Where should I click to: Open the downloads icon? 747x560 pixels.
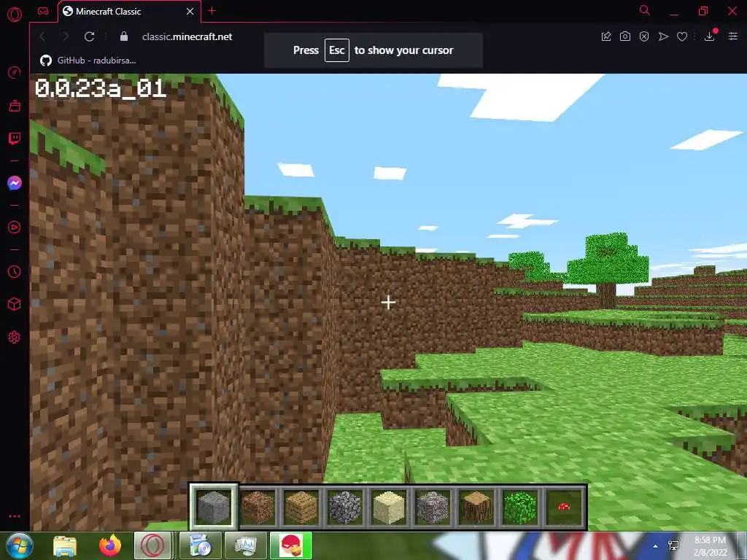tap(710, 36)
